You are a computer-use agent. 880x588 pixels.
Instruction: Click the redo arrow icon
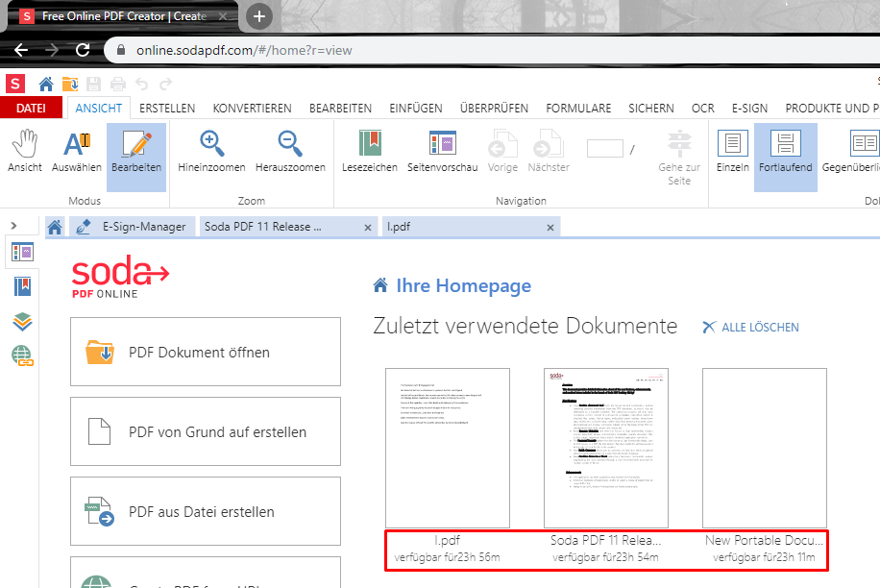165,85
